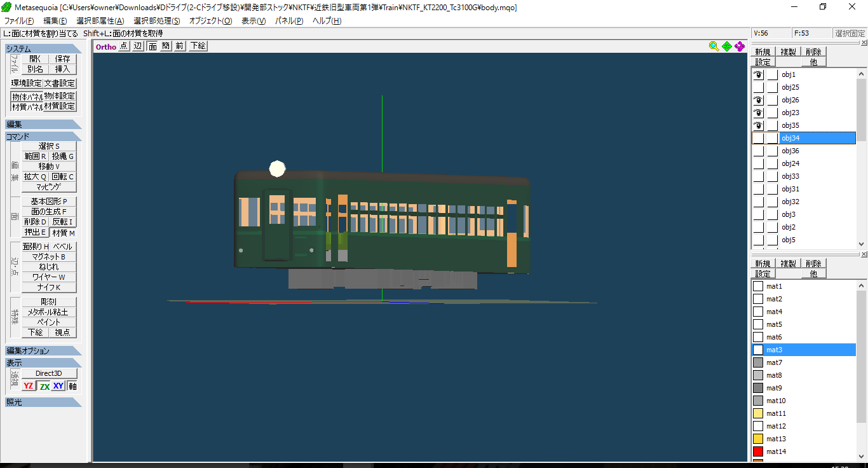Click the 開く (open file) button
This screenshot has width=868, height=468.
click(x=36, y=59)
